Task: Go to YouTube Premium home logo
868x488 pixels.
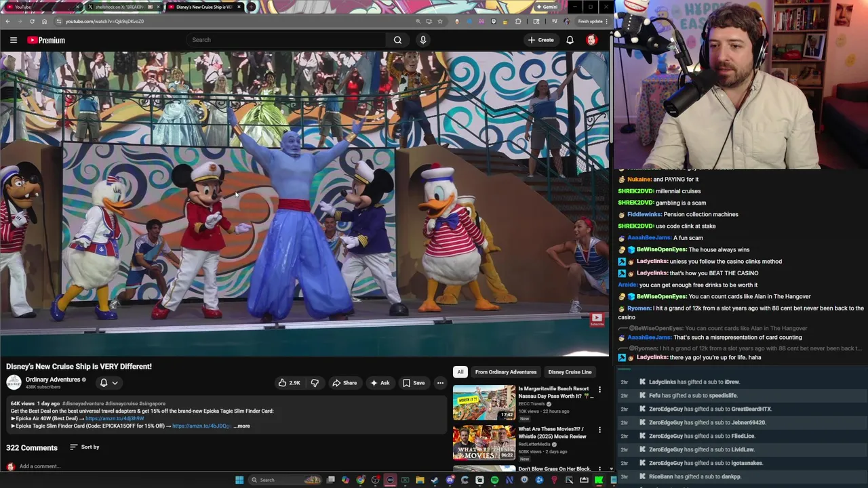Action: click(x=46, y=40)
